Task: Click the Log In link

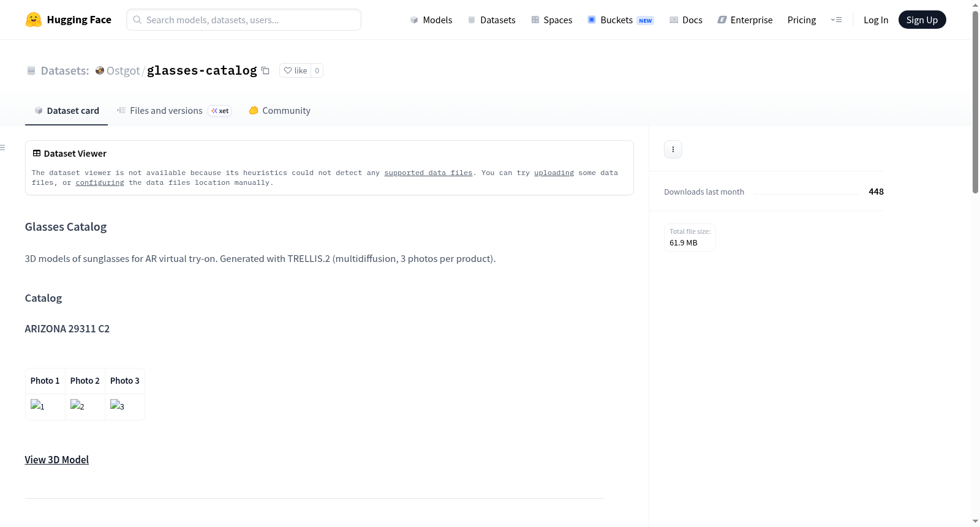Action: pyautogui.click(x=876, y=20)
